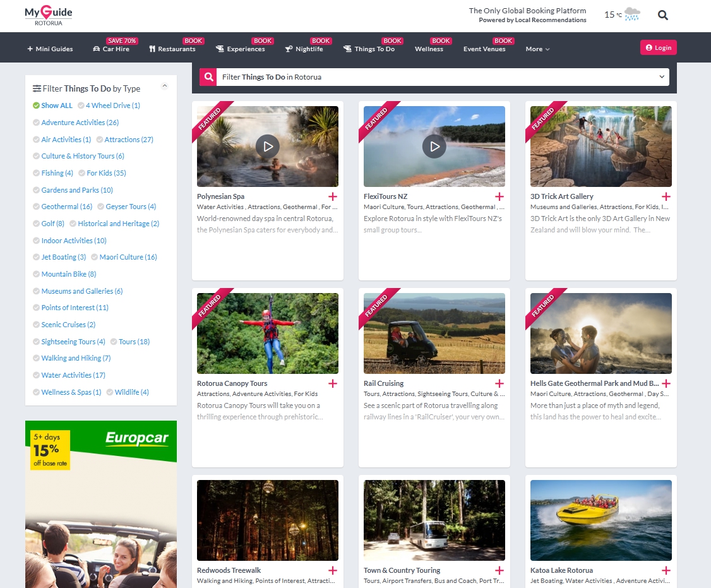Open the Rail Cruising title link

tap(384, 383)
